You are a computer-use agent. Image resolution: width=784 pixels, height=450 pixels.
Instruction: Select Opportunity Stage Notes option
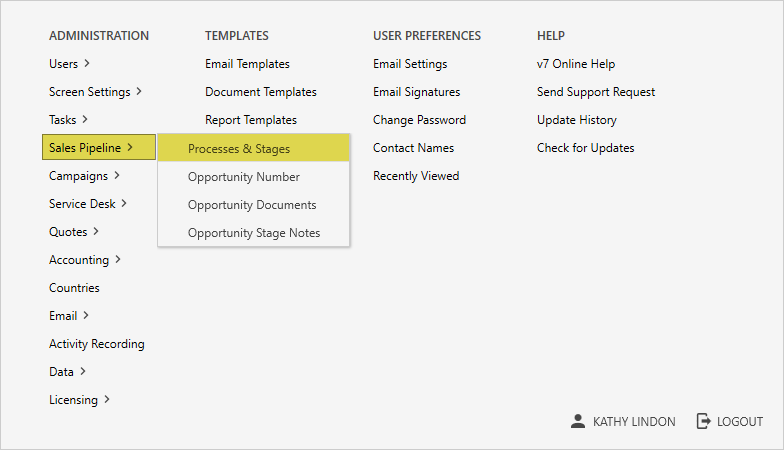[254, 233]
